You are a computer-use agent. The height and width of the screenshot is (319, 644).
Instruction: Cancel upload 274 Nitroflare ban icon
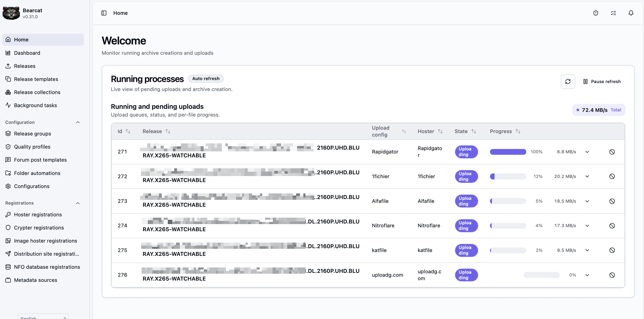click(x=612, y=226)
